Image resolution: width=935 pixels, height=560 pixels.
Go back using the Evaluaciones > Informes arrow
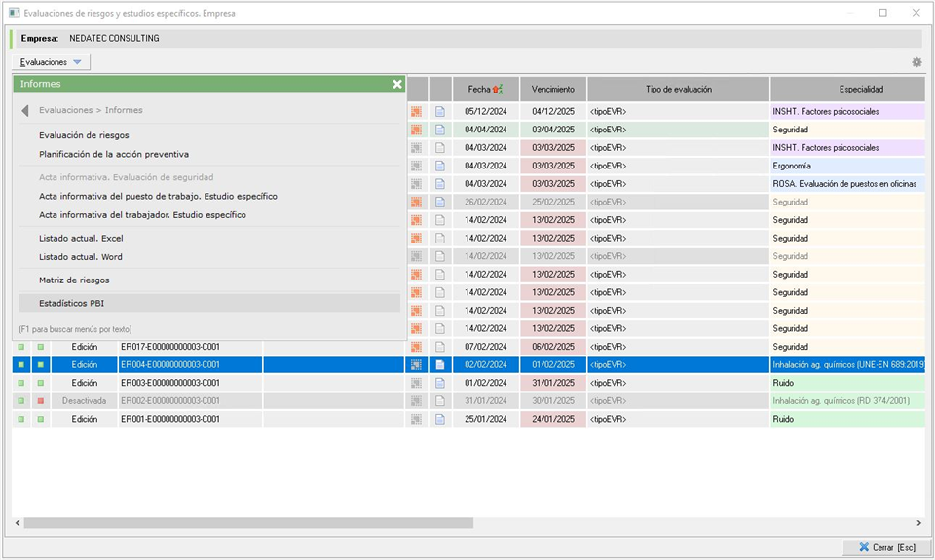point(25,111)
